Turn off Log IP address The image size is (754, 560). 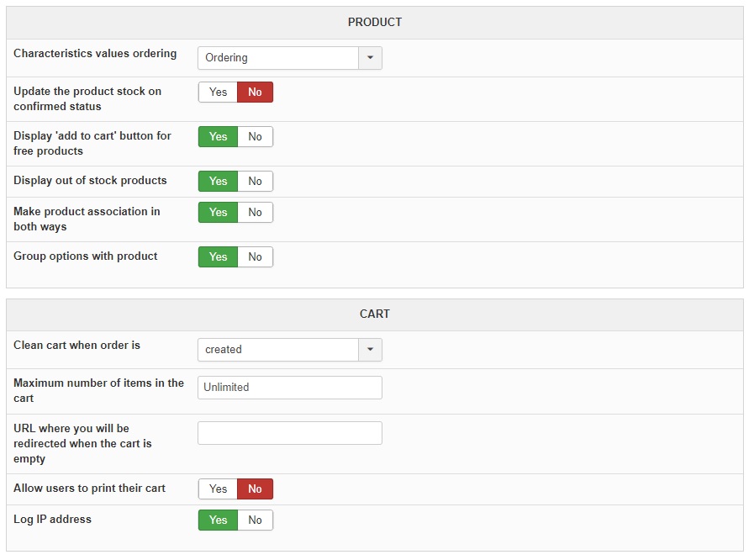coord(255,520)
